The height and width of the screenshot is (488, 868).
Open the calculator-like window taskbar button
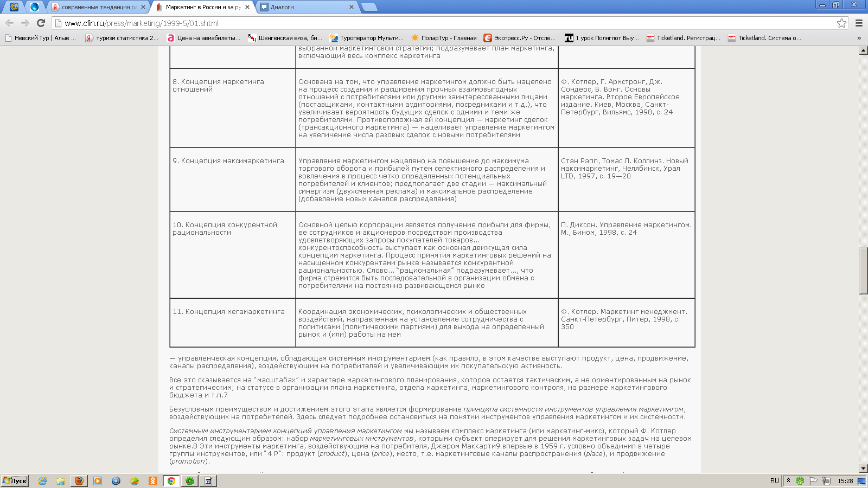tap(208, 481)
